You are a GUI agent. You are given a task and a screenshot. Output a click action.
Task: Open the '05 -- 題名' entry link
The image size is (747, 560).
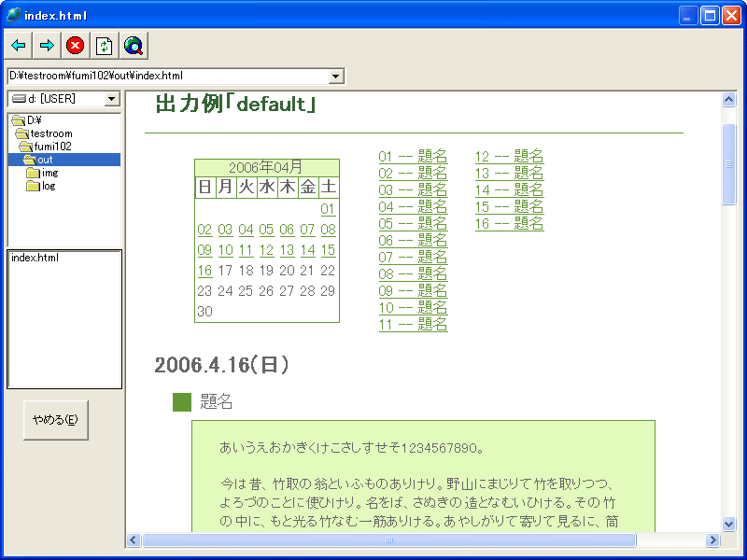[x=413, y=223]
